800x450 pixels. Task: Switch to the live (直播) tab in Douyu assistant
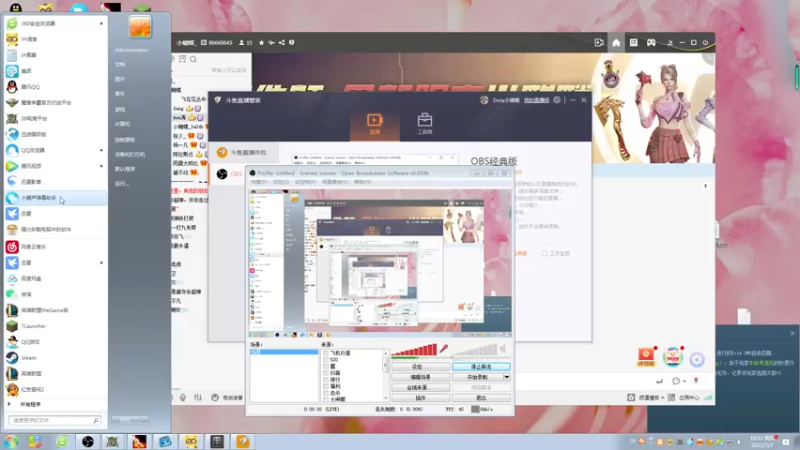pos(374,123)
